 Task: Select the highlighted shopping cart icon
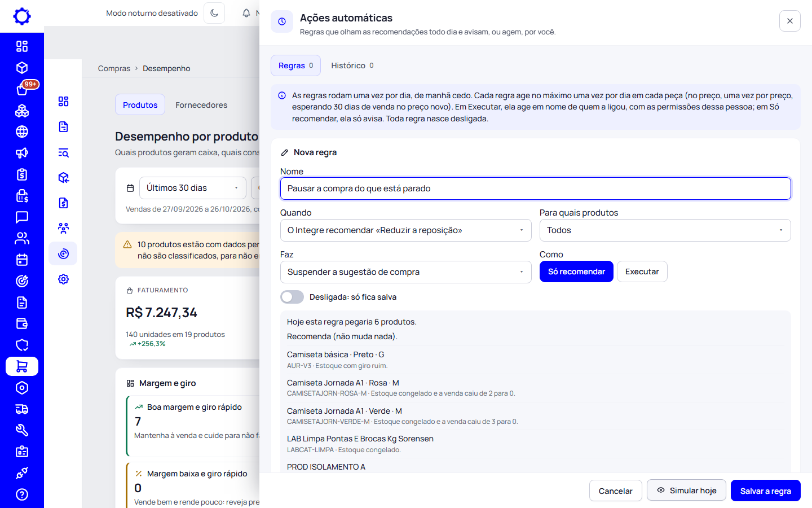point(22,366)
